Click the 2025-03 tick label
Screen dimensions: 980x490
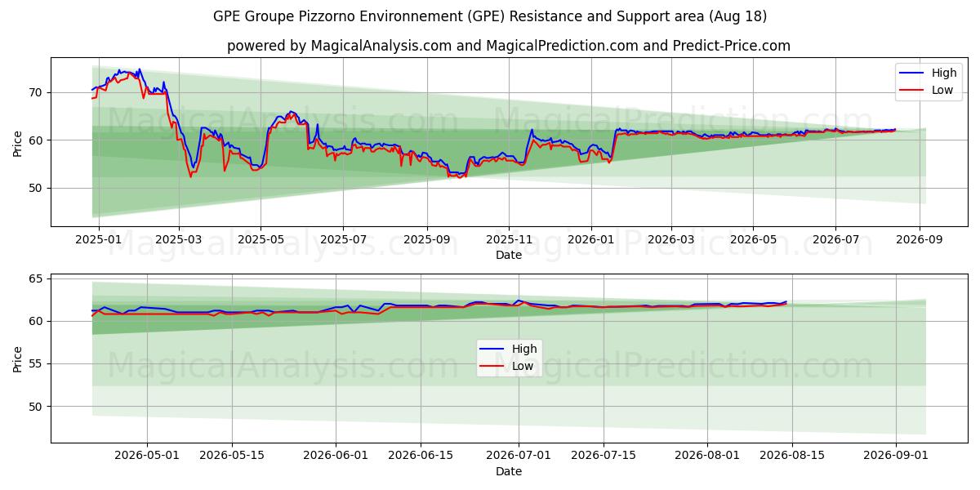[178, 239]
